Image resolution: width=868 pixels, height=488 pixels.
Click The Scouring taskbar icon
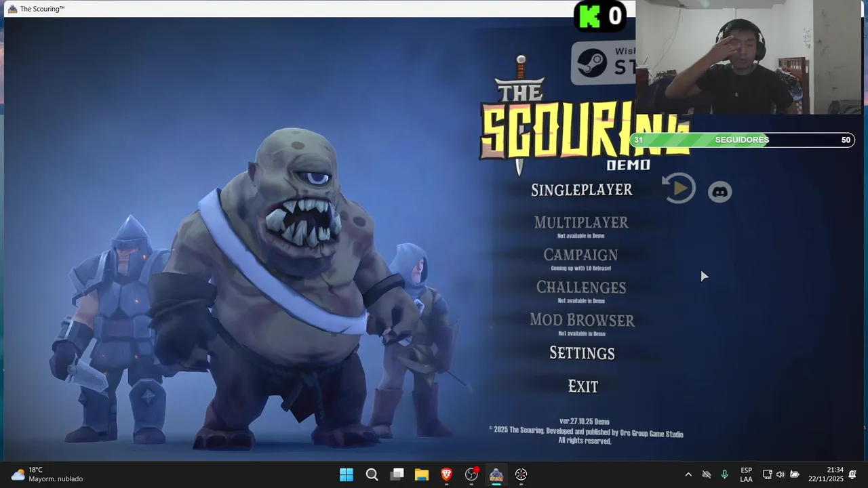pos(496,474)
